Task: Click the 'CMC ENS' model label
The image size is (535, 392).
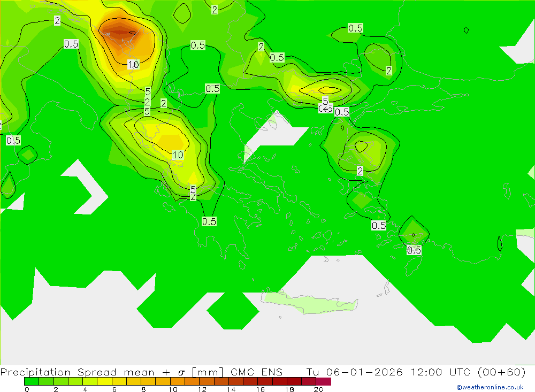Action: 256,372
